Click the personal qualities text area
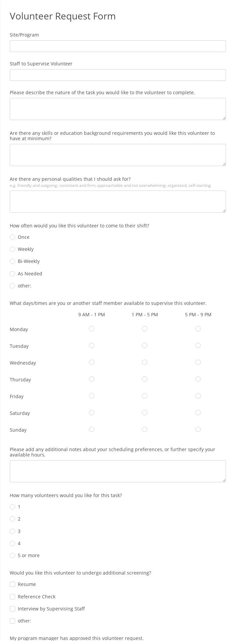 [x=117, y=202]
